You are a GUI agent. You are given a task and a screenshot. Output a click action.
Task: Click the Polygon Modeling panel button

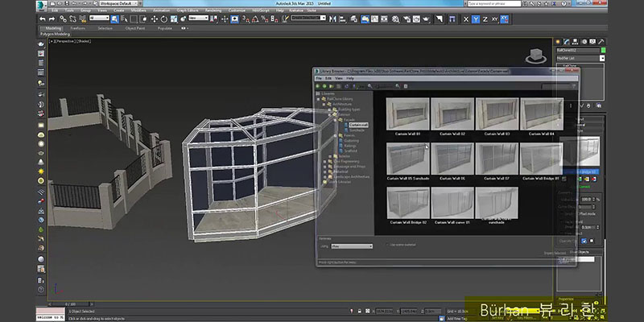pos(55,34)
